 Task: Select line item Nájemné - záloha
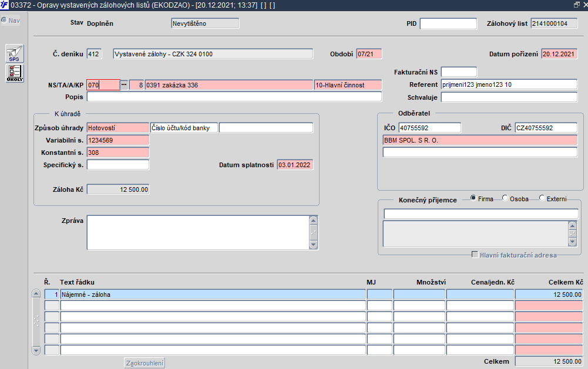(x=213, y=294)
